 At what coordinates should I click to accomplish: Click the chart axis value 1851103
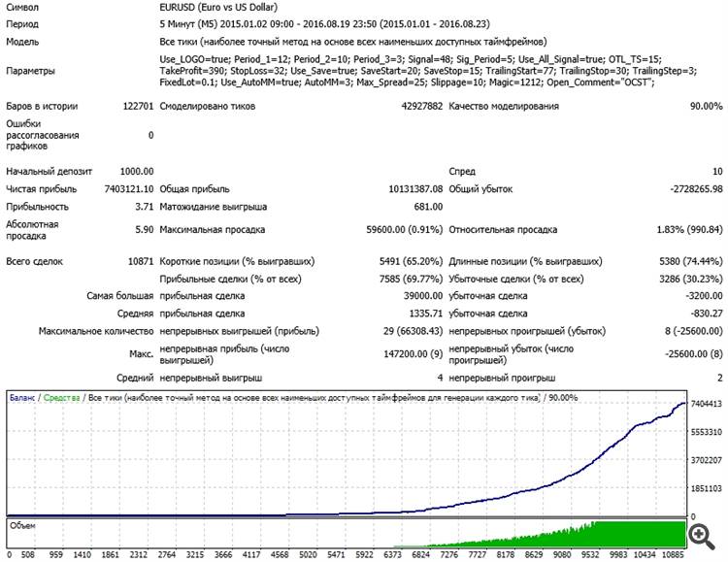[707, 488]
